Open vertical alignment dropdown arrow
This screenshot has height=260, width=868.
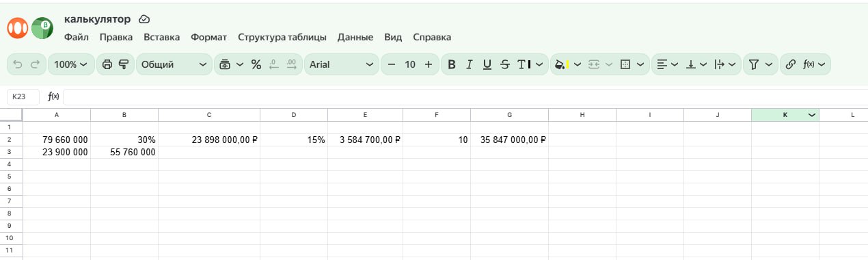click(704, 64)
